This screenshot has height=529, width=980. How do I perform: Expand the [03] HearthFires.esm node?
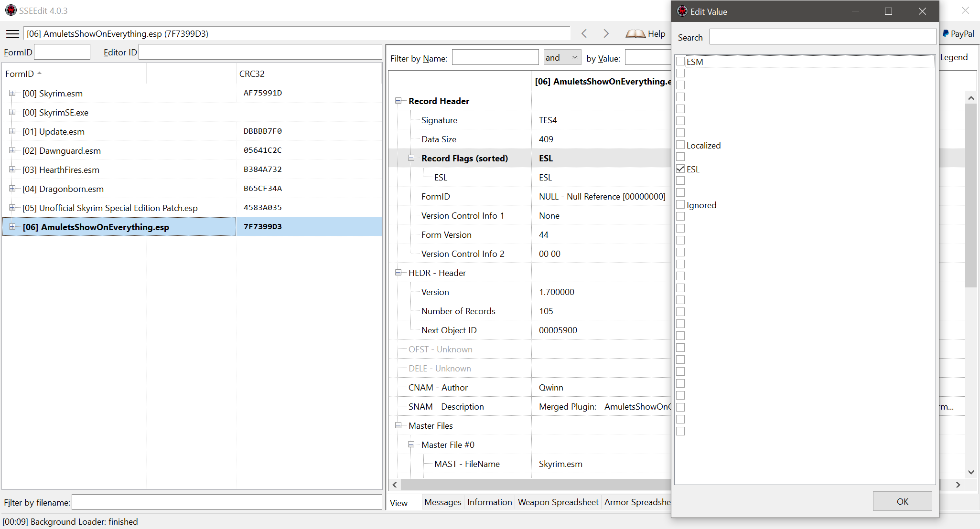click(x=12, y=169)
